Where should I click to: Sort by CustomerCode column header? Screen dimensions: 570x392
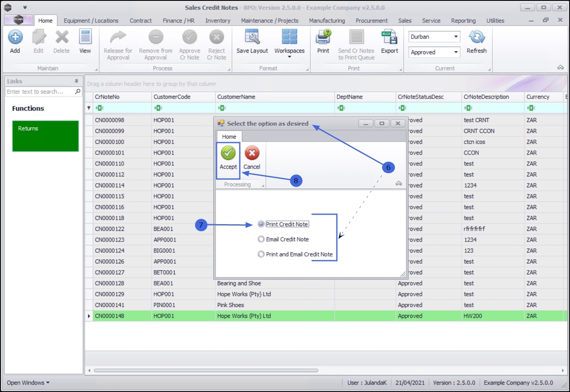[x=183, y=97]
